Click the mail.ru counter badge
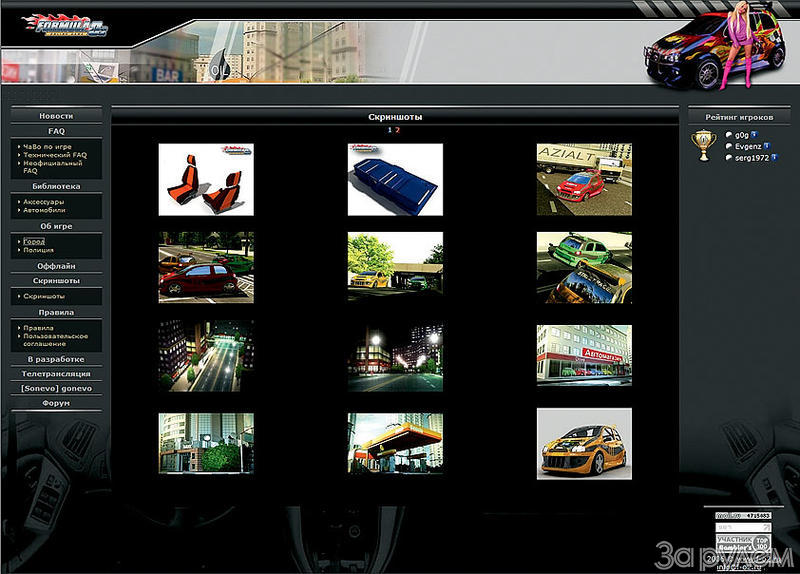The height and width of the screenshot is (574, 800). [743, 516]
